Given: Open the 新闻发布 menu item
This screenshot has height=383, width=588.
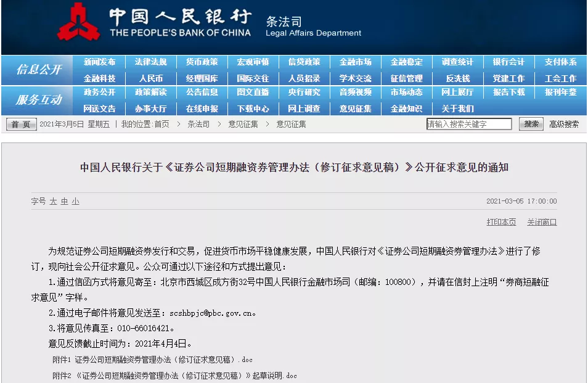Looking at the screenshot, I should 99,62.
